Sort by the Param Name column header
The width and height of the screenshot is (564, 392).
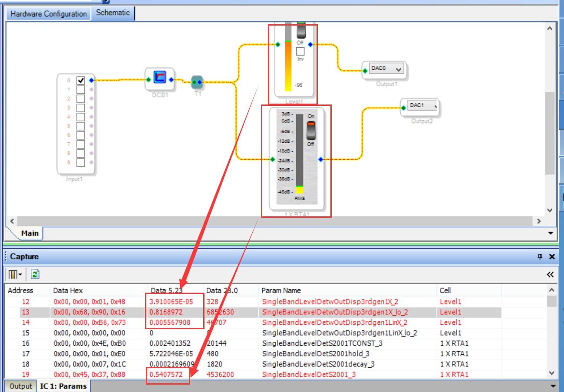coord(347,291)
